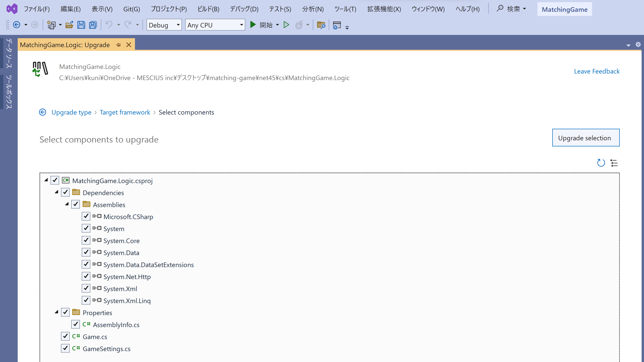Click the New Project toolbar icon
The image size is (644, 362).
click(52, 25)
